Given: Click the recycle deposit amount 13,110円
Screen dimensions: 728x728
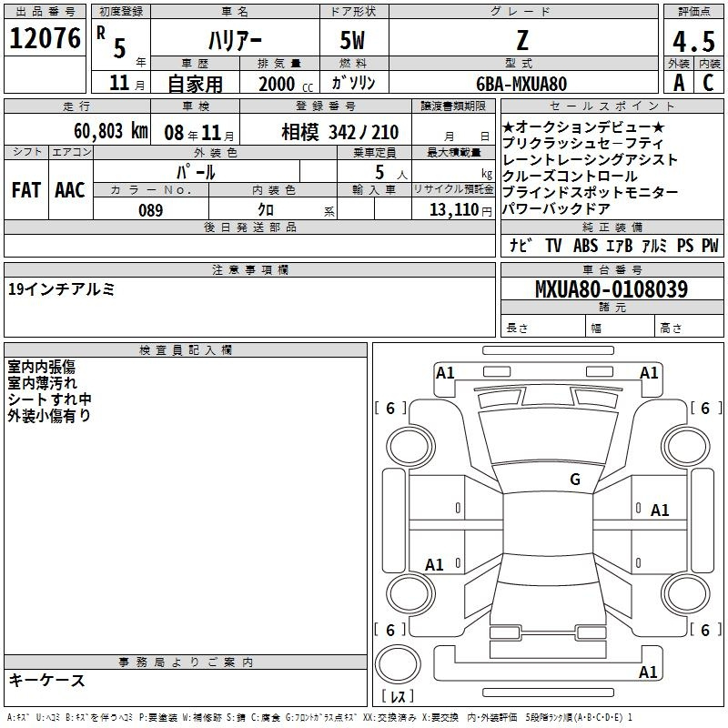Looking at the screenshot, I should (453, 210).
